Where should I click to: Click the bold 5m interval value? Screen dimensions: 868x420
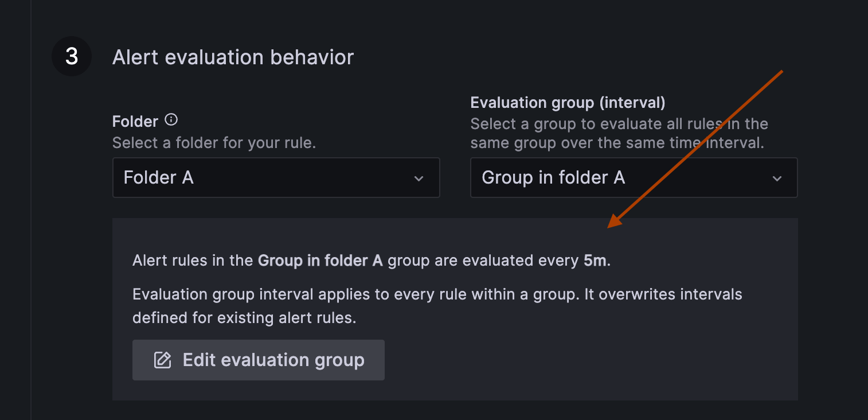(595, 260)
